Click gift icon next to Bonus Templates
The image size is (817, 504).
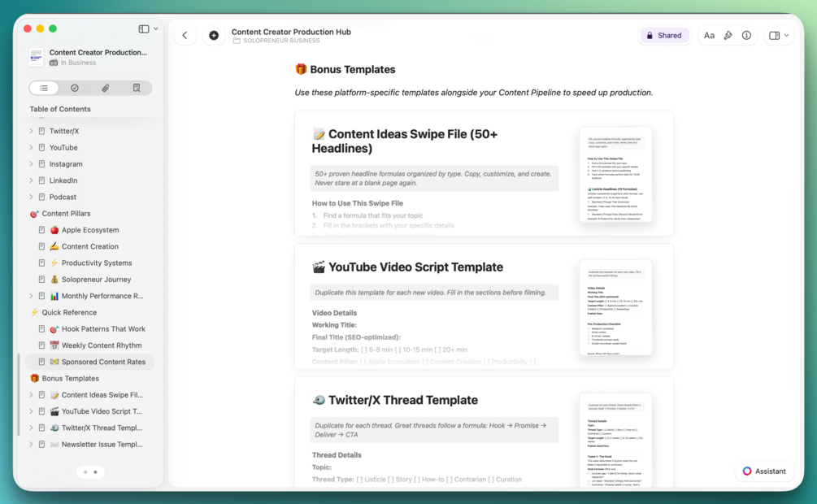click(34, 378)
